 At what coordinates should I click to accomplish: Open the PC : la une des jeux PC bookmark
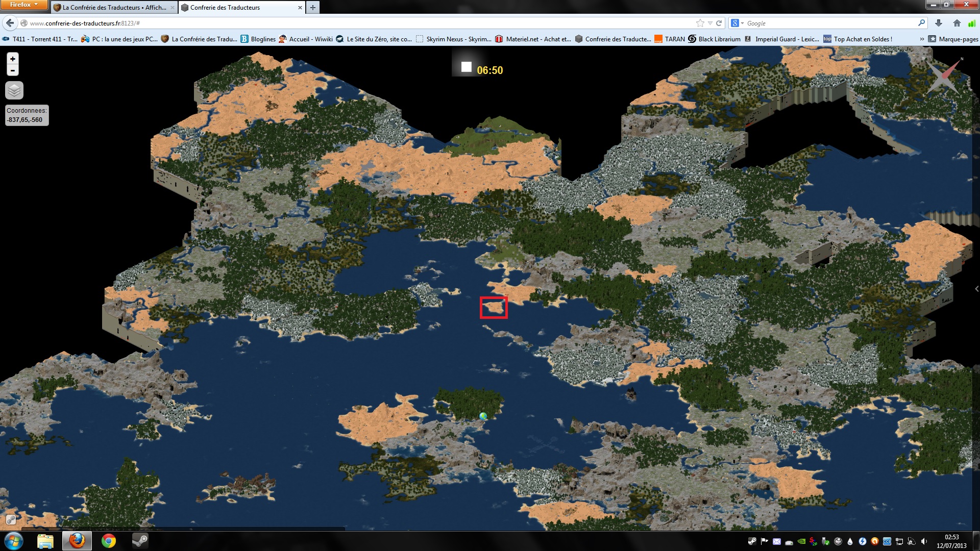(119, 39)
